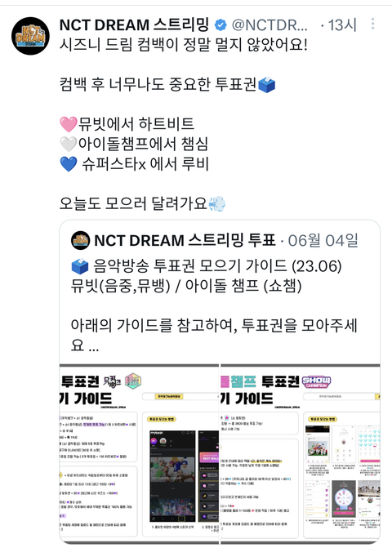Viewport: 392px width, 548px height.
Task: Click the white heart emoji before 아이돌챔프
Action: point(68,144)
